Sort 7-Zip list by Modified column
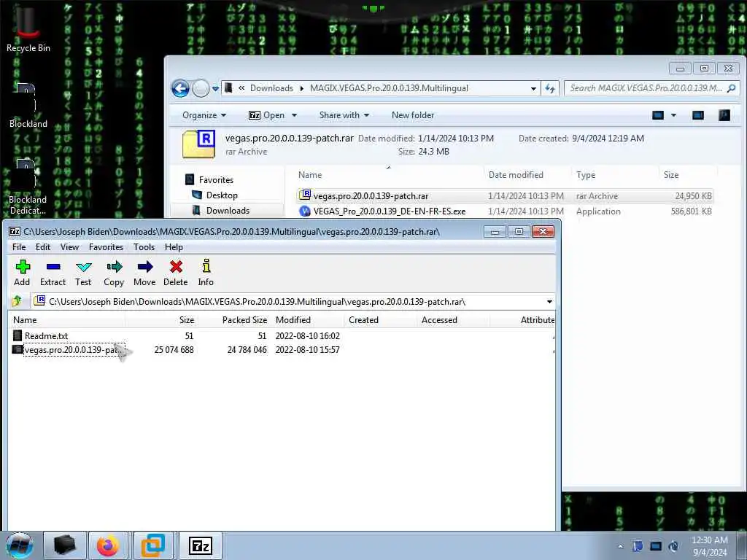This screenshot has height=560, width=747. tap(307, 320)
